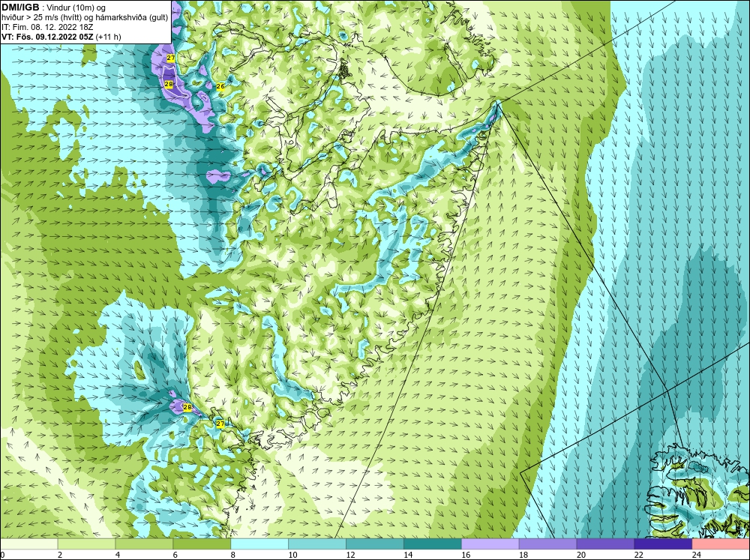Choose the 22–24 m/s dark indigo swatch
Viewport: 750px width, 560px height.
coord(664,544)
